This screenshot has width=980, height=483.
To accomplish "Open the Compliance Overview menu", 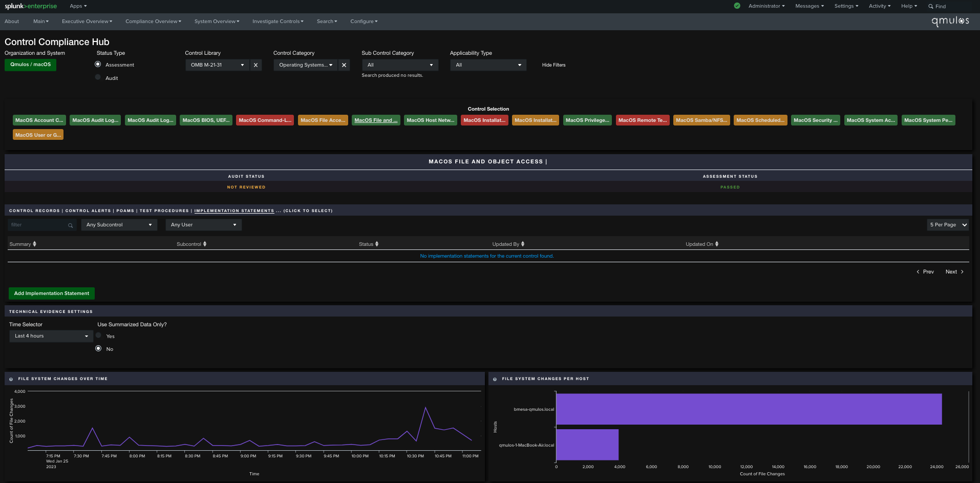I will tap(153, 22).
